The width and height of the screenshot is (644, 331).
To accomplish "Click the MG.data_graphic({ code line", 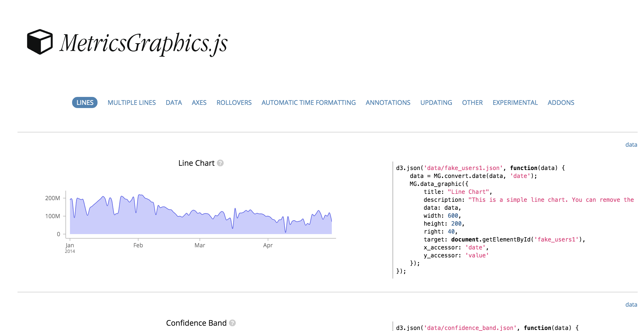I will (439, 184).
